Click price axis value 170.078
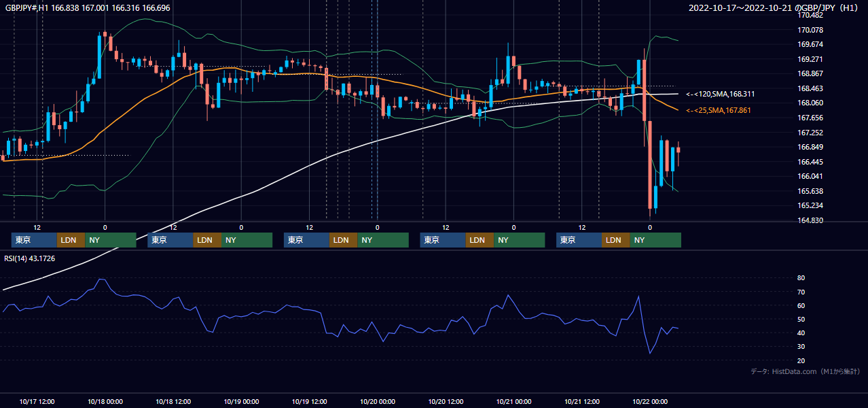 point(812,30)
